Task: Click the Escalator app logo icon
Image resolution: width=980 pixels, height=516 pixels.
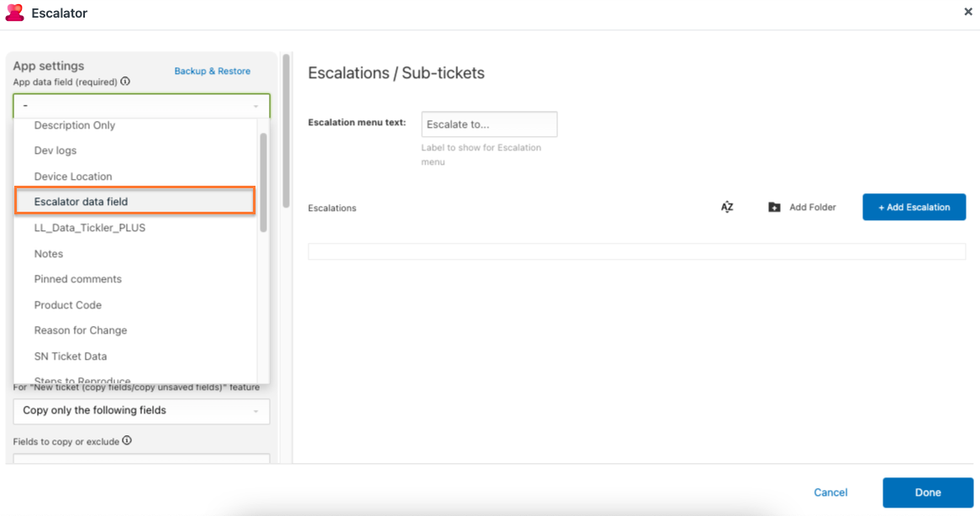Action: pyautogui.click(x=14, y=13)
